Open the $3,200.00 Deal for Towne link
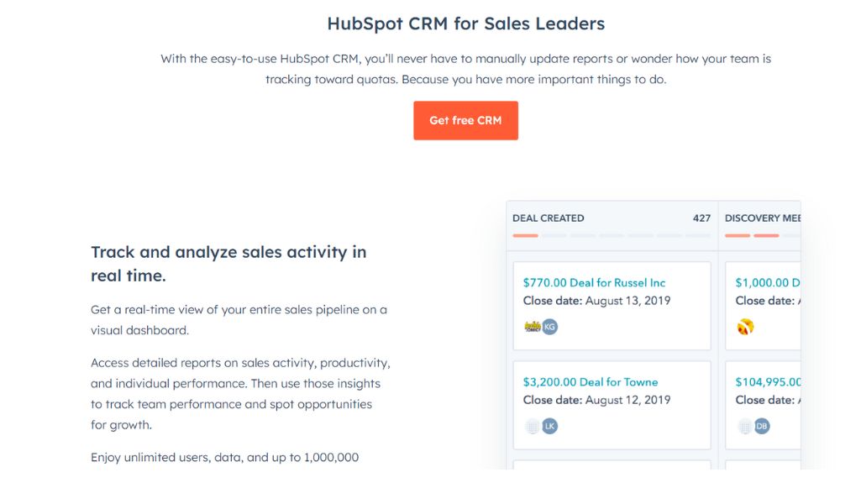 (591, 382)
